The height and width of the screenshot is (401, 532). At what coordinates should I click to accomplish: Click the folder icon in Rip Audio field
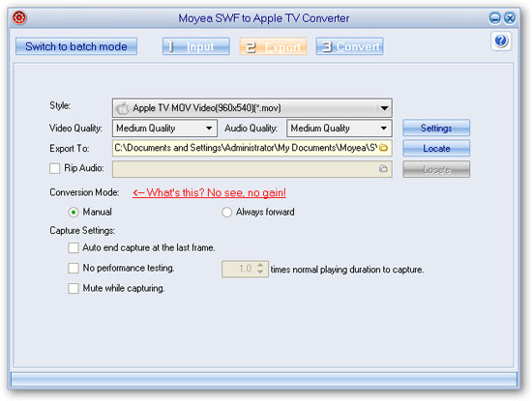point(383,168)
